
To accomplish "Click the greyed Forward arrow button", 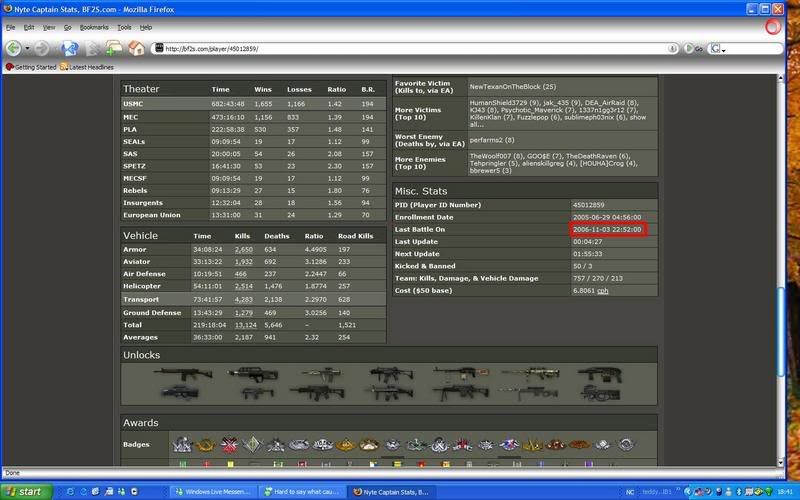I will coord(42,48).
